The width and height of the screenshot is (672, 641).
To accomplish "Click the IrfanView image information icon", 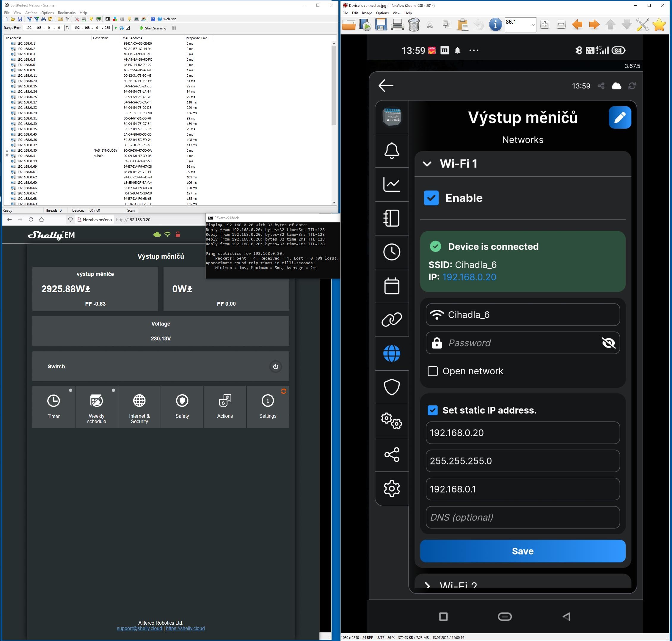I will click(495, 25).
